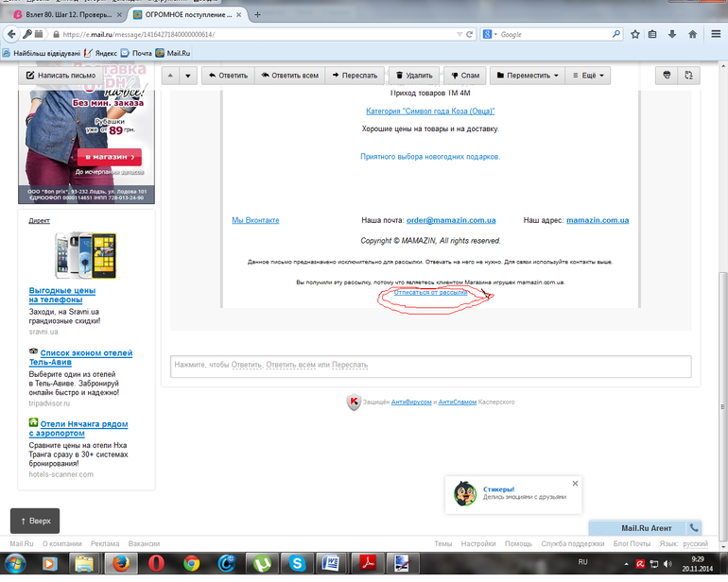The width and height of the screenshot is (728, 582).
Task: Go to previous message with up arrow
Action: point(172,76)
